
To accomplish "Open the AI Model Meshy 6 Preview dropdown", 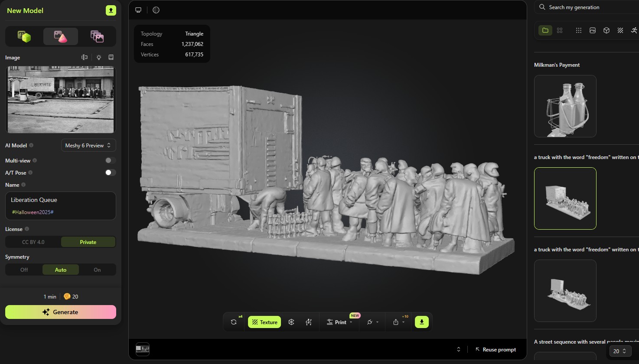I will coord(88,146).
